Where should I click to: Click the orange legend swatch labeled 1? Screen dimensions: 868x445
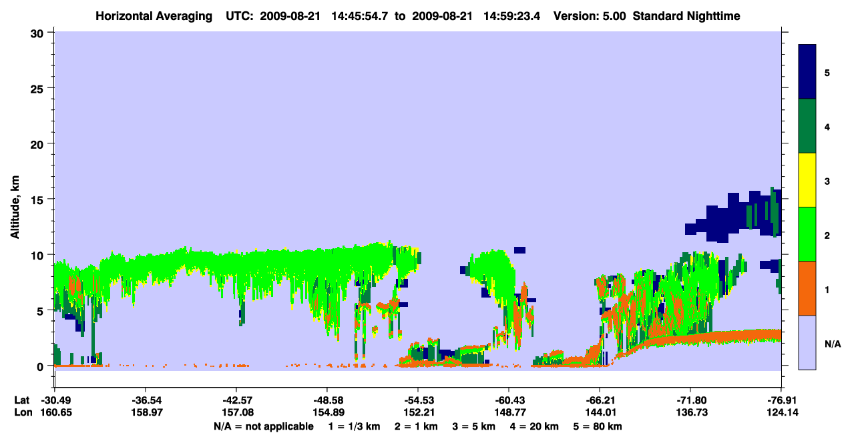[807, 288]
